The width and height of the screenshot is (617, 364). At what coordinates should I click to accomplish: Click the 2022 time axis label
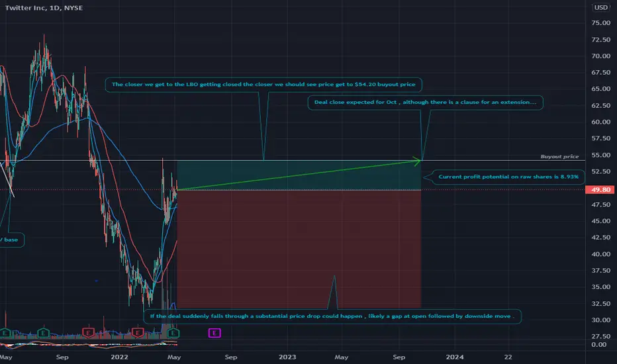coord(119,357)
